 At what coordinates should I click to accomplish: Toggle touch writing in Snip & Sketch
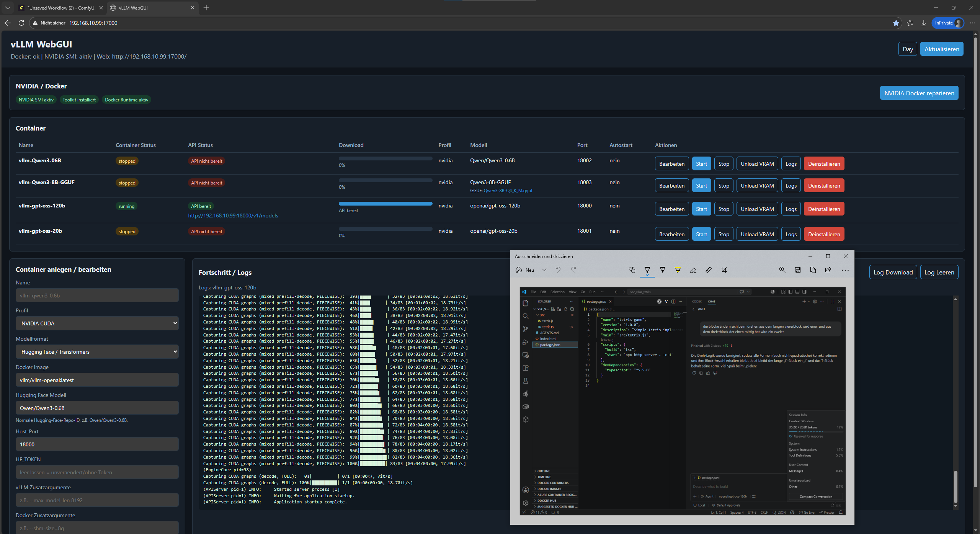pos(632,270)
